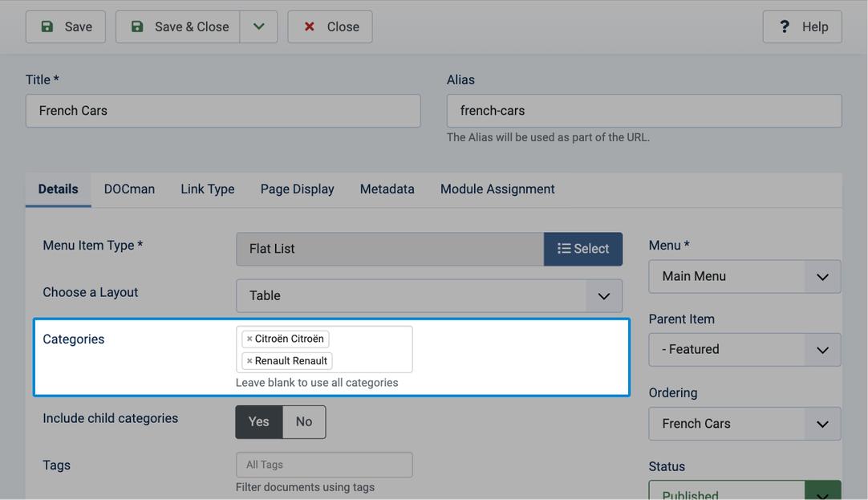This screenshot has height=500, width=868.
Task: Open the Ordering French Cars dropdown
Action: click(x=744, y=424)
